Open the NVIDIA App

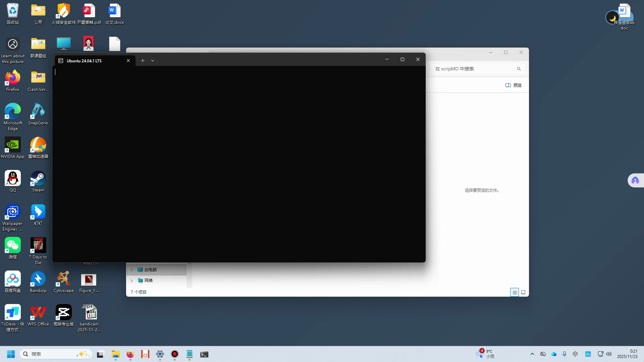(x=12, y=145)
